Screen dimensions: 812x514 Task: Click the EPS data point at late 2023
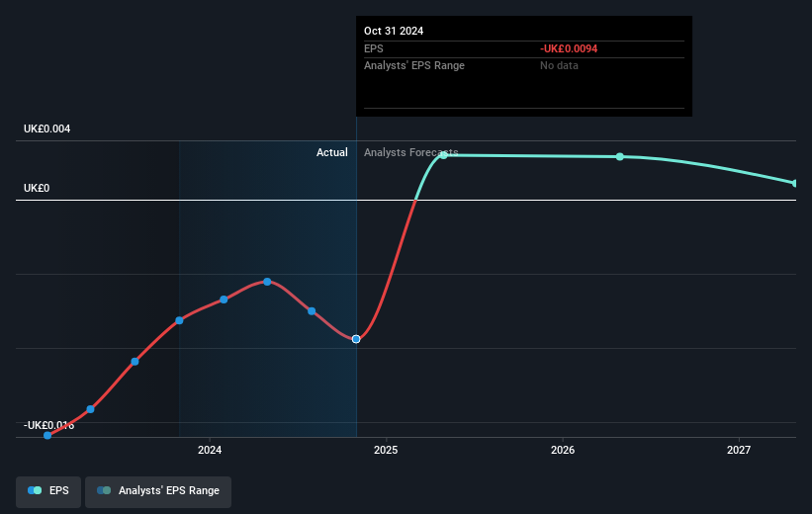pyautogui.click(x=179, y=320)
